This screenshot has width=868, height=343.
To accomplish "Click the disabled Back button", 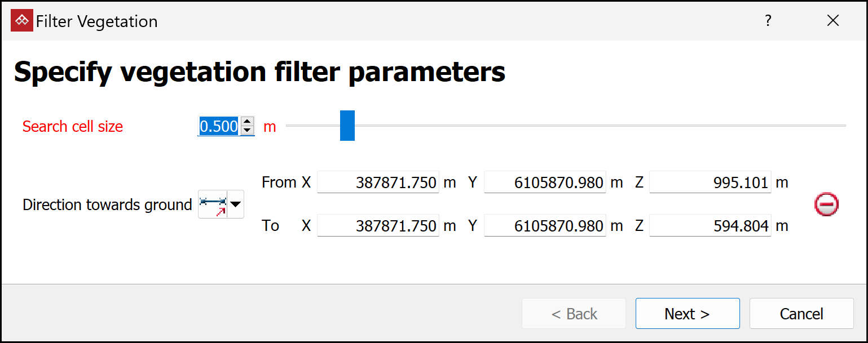I will pos(574,314).
